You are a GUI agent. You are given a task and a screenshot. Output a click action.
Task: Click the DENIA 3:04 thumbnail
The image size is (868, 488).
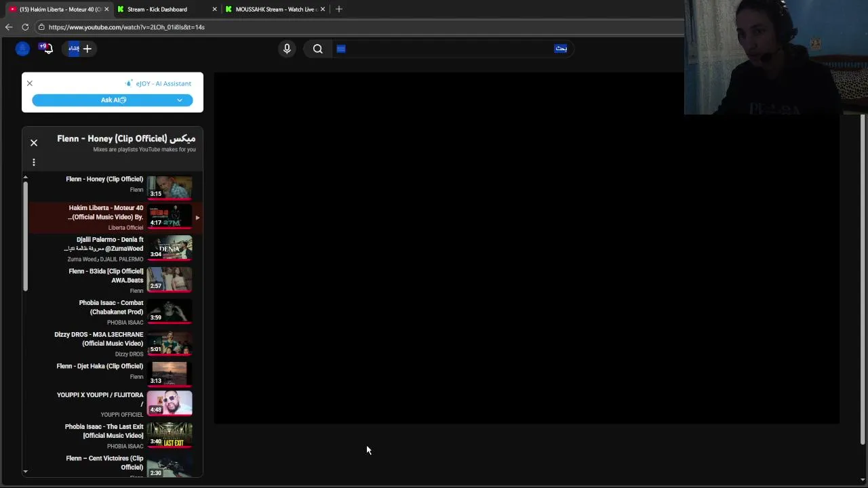170,247
